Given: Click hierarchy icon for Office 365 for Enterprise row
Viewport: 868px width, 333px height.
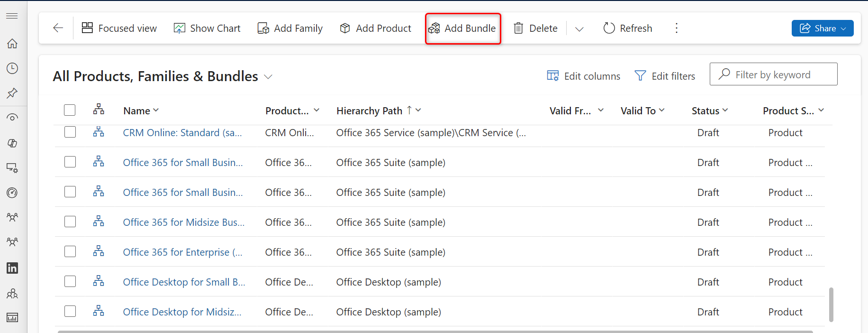Looking at the screenshot, I should (99, 251).
